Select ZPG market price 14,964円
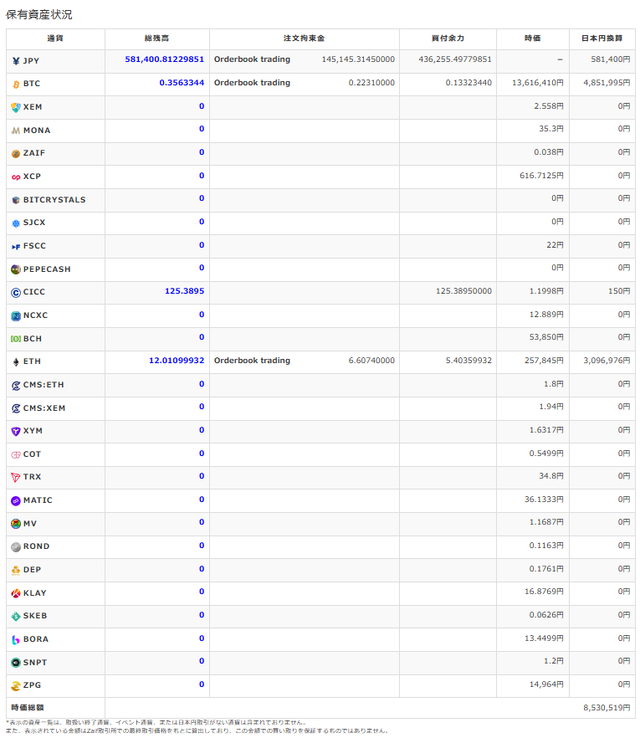Screen dimensions: 640x738 tap(546, 684)
